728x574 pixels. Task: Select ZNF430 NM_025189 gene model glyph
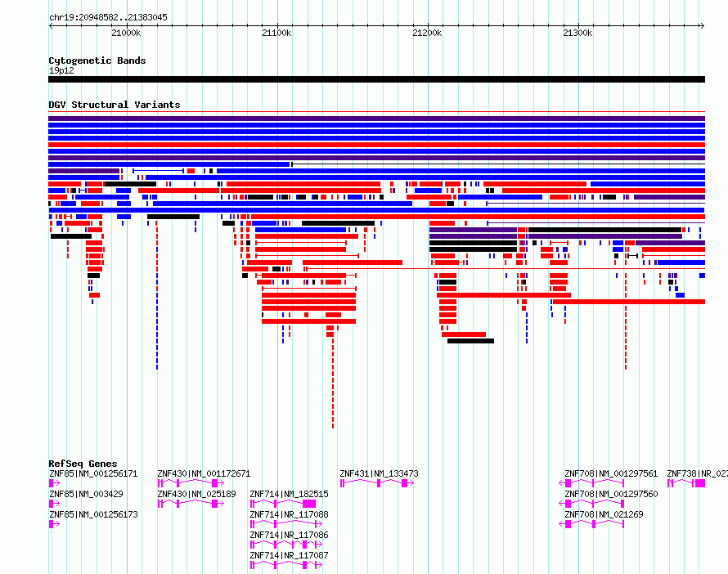tap(191, 504)
